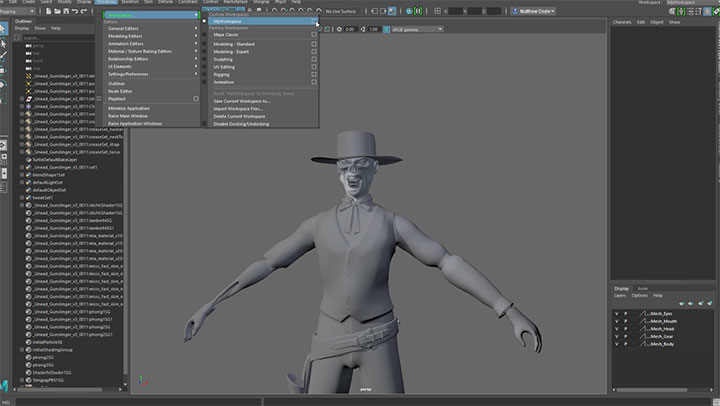Open the Rigging menu set dropdown
The width and height of the screenshot is (720, 406).
point(18,11)
